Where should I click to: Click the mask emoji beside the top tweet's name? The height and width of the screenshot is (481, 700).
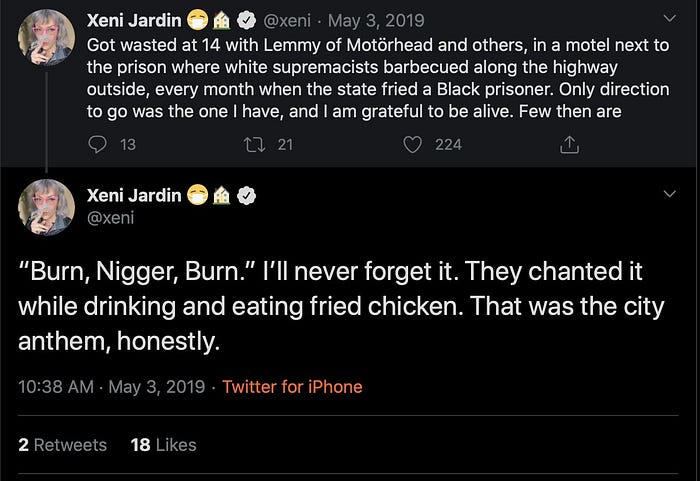(196, 20)
